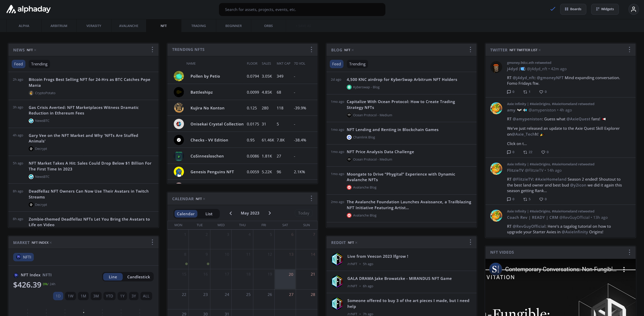The height and width of the screenshot is (316, 644).
Task: Switch News widget to Trending
Action: tap(39, 64)
